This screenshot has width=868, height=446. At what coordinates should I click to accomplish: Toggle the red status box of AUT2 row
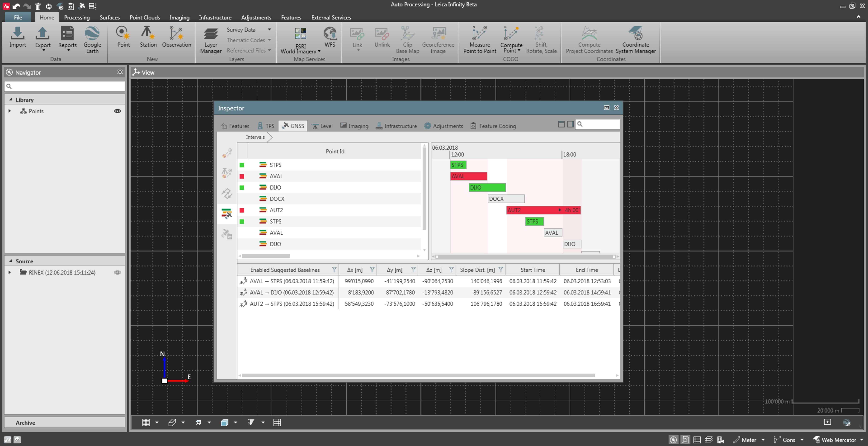tap(242, 210)
